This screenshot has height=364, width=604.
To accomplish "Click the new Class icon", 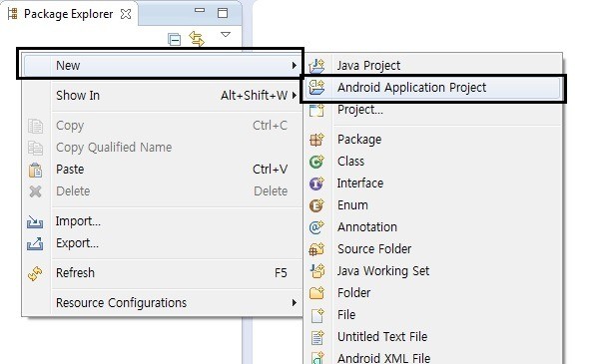I will (x=316, y=162).
